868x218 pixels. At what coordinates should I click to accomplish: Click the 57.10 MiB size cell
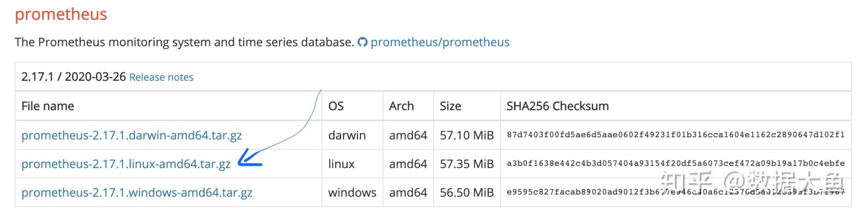pos(467,135)
